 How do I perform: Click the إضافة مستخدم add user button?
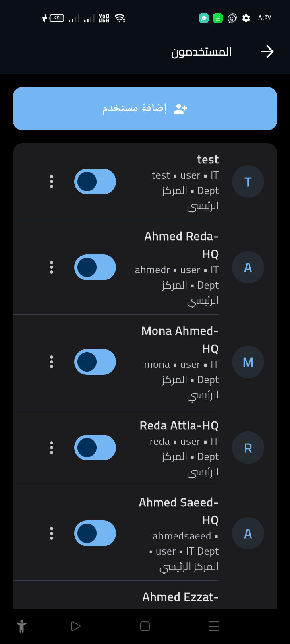coord(145,109)
